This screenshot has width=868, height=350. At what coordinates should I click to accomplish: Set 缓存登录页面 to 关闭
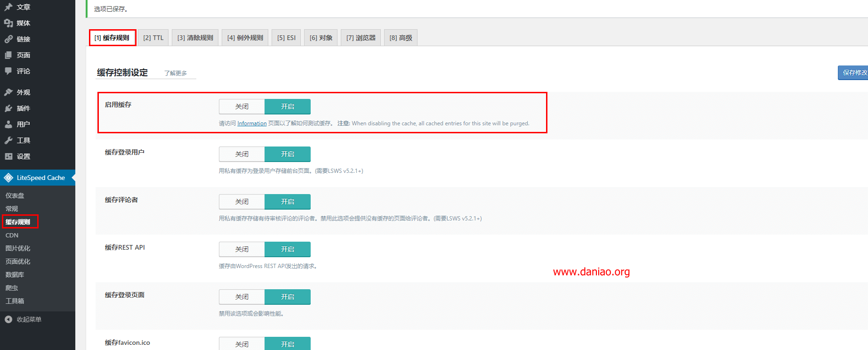pos(242,297)
